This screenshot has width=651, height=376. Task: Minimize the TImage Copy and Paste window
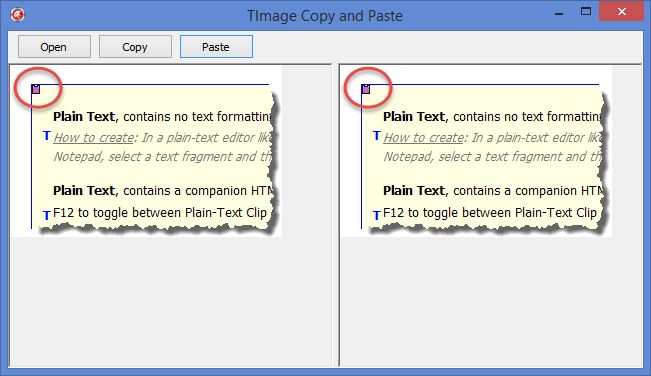tap(559, 12)
